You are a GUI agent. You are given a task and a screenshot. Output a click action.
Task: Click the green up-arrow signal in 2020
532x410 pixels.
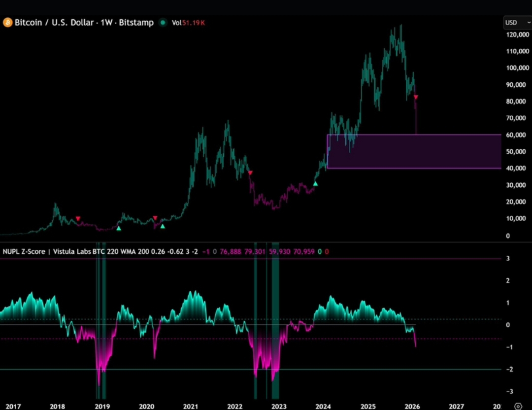[163, 226]
